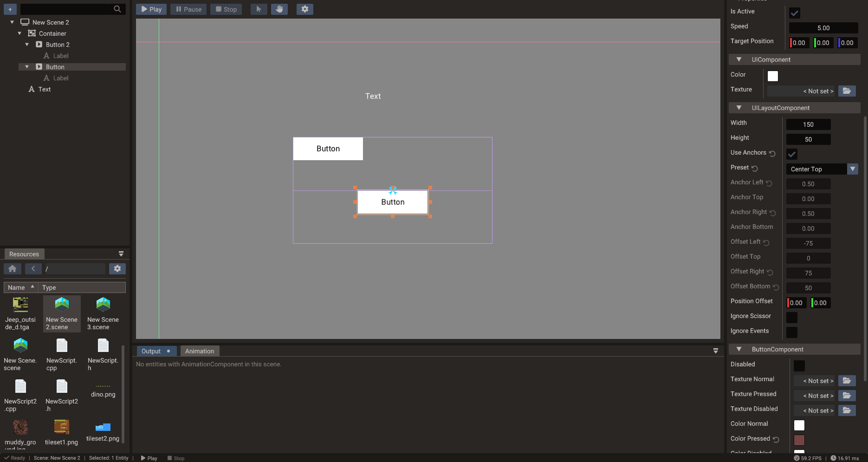Select New Scene 2.scene file
This screenshot has width=868, height=462.
[62, 313]
